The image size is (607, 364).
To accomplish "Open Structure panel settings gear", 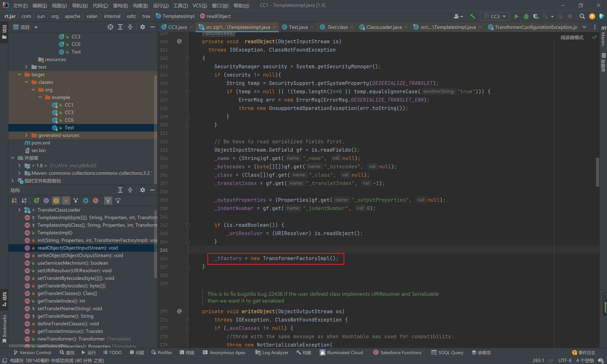I will (x=142, y=190).
